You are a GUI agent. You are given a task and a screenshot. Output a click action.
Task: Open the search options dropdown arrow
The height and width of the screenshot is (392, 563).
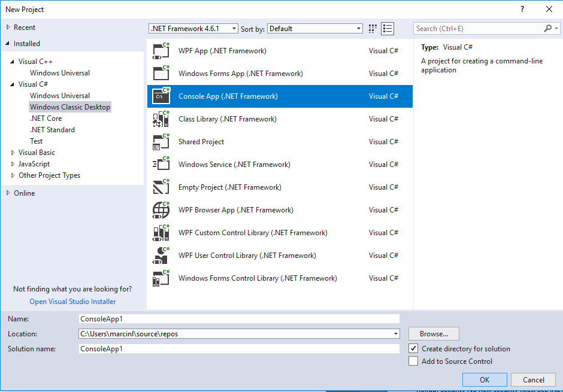tap(556, 28)
